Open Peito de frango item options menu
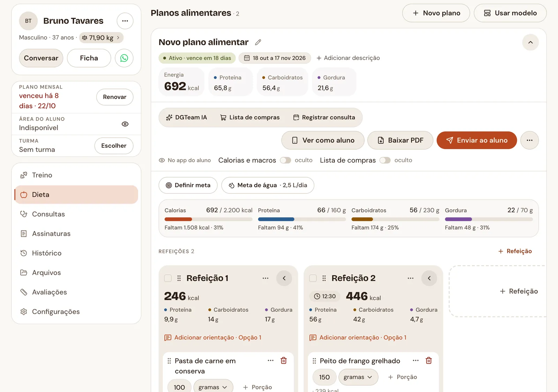This screenshot has height=392, width=558. 416,361
